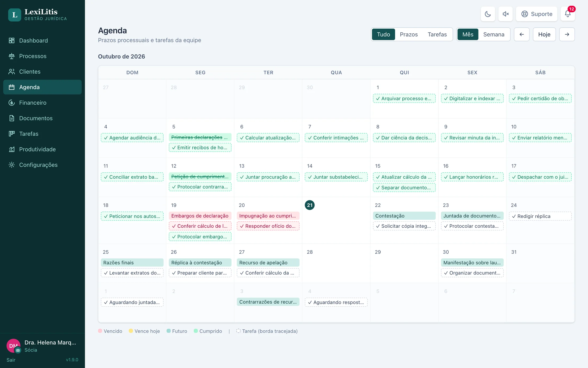Viewport: 588px width, 368px height.
Task: Toggle overdue task 'Responder ofício do...'
Action: (268, 226)
